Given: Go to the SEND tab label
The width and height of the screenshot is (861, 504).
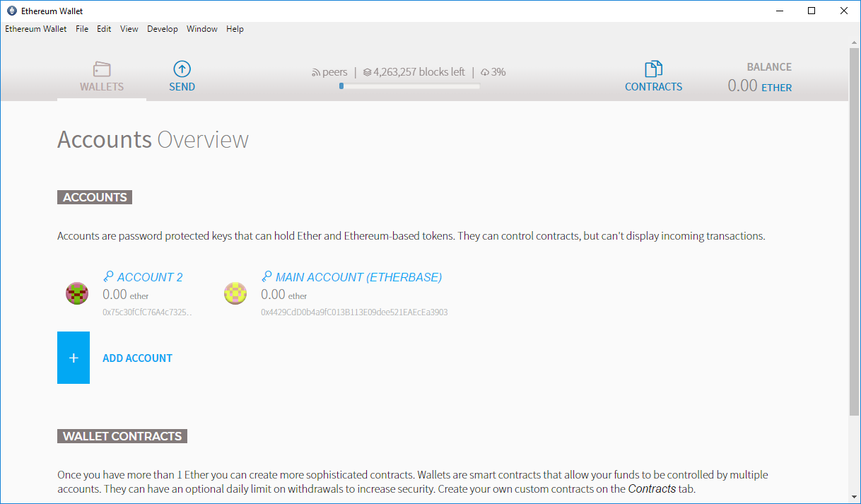Looking at the screenshot, I should pyautogui.click(x=182, y=87).
